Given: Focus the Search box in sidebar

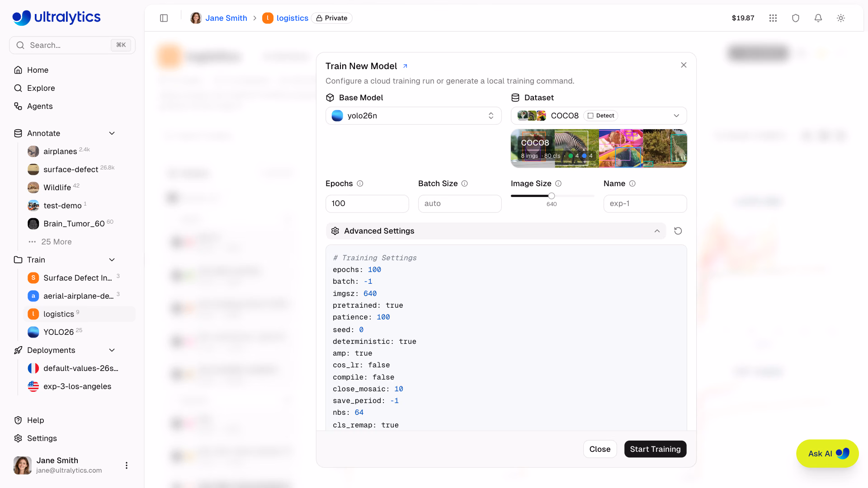Looking at the screenshot, I should coord(72,45).
